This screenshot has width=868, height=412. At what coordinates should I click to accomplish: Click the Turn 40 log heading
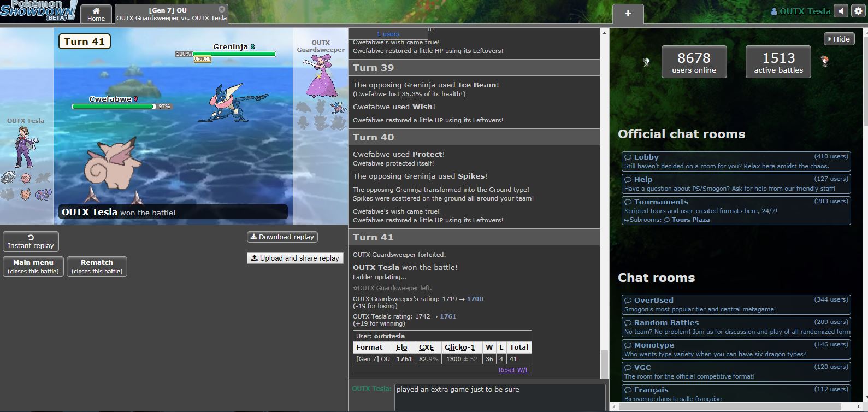click(x=474, y=137)
